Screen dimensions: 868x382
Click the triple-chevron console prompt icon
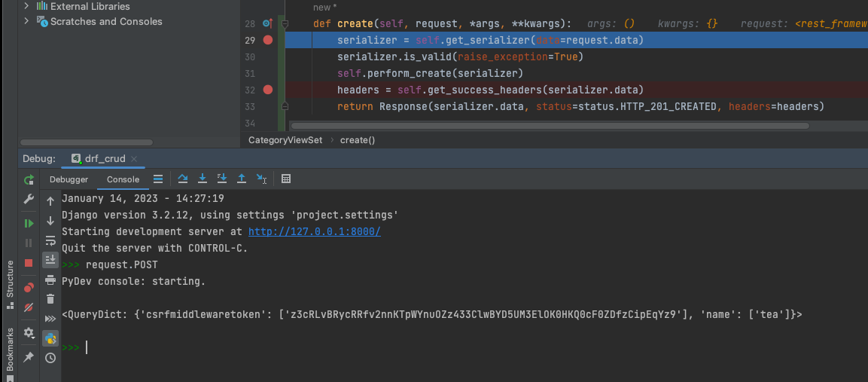pyautogui.click(x=50, y=319)
